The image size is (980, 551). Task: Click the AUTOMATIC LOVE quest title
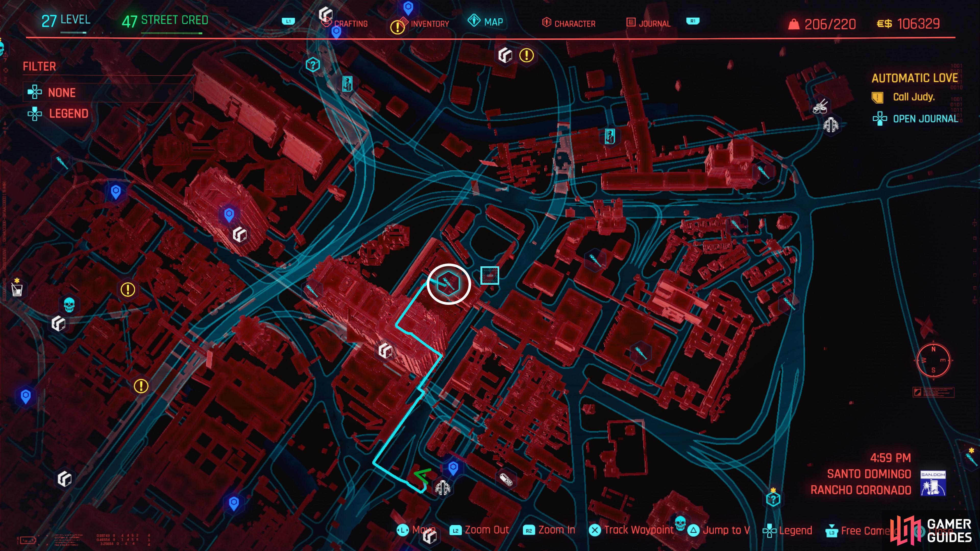(915, 78)
